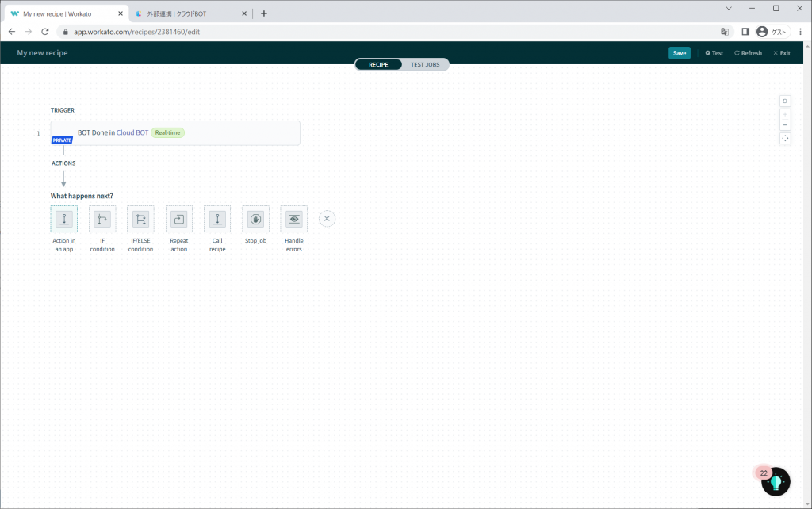This screenshot has height=509, width=812.
Task: Add a Handle errors step
Action: click(293, 219)
